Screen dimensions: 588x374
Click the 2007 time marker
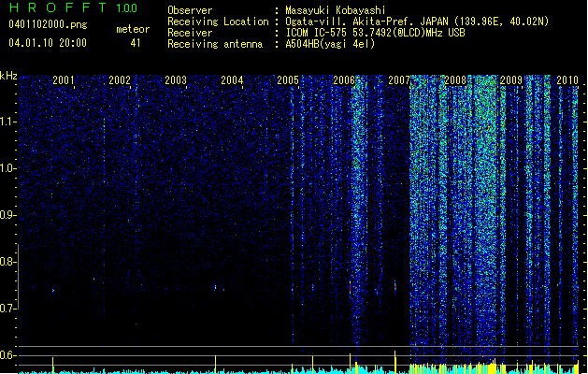coord(399,79)
